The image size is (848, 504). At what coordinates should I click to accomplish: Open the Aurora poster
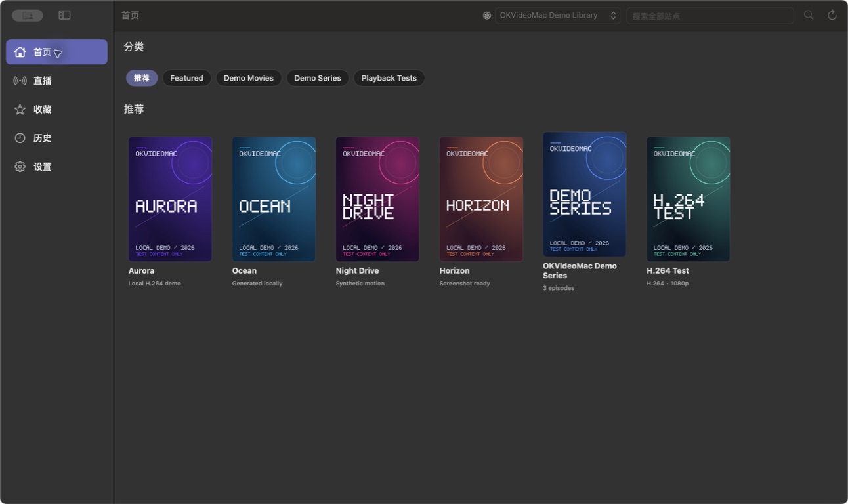pyautogui.click(x=170, y=199)
